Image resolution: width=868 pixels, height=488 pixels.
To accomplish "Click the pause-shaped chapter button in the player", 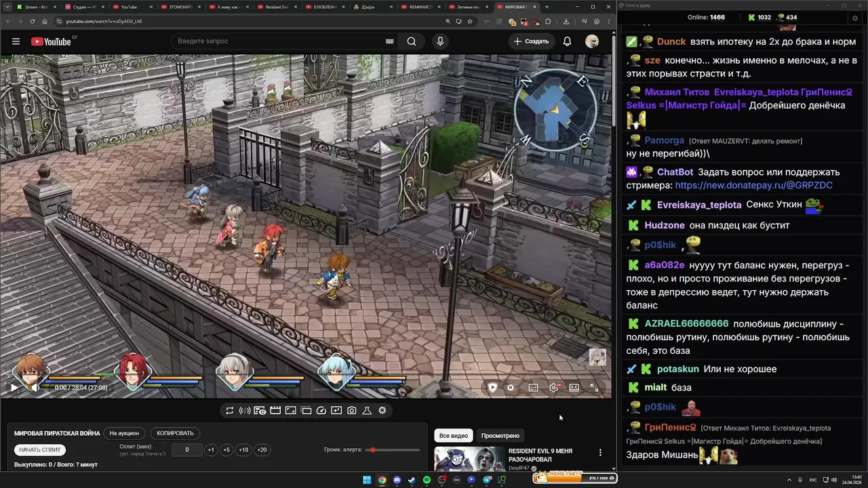I will (x=511, y=388).
